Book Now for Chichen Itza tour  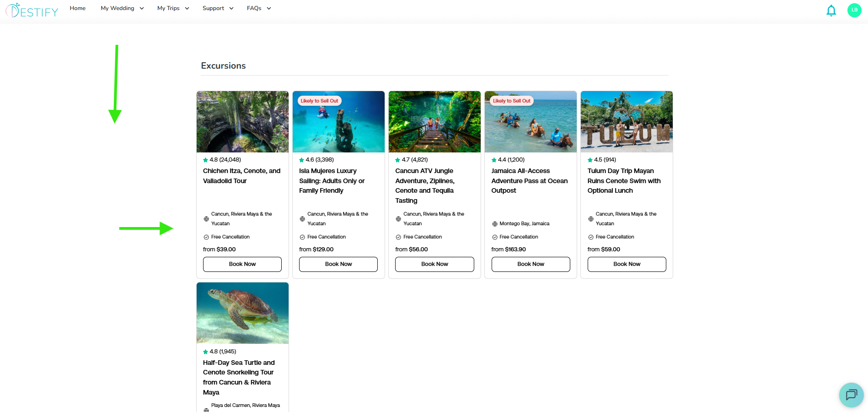(x=242, y=264)
